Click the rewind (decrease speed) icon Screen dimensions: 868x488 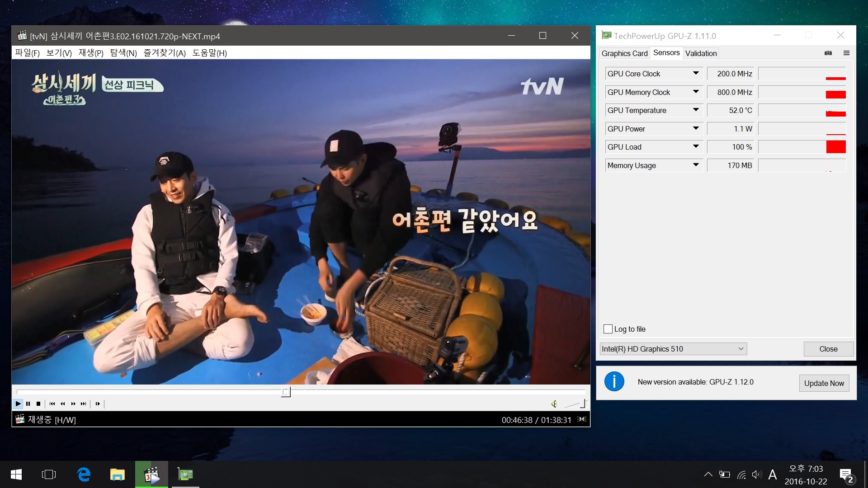pos(63,404)
